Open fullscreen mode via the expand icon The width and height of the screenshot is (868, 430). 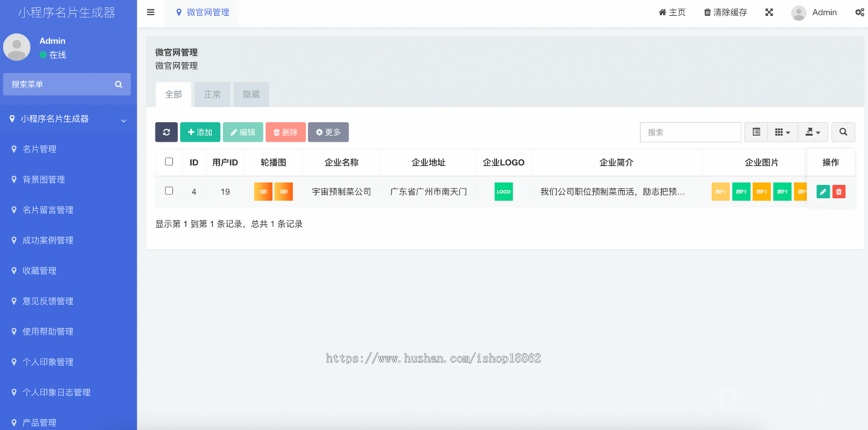769,12
